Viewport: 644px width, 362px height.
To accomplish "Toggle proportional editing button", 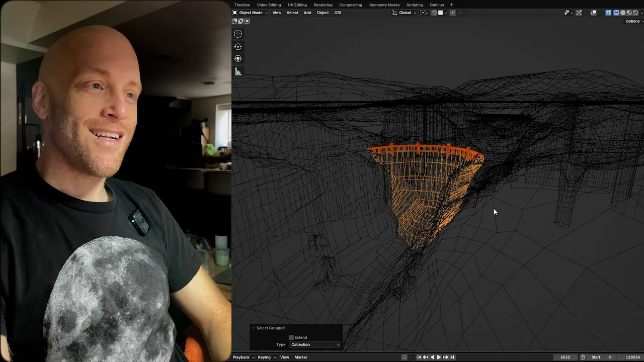I will pyautogui.click(x=453, y=13).
